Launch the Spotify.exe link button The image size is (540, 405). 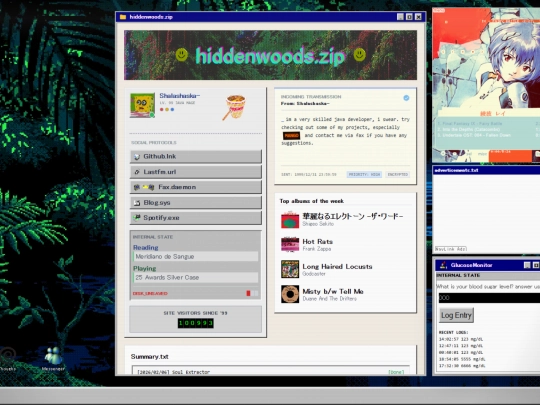[x=196, y=218]
